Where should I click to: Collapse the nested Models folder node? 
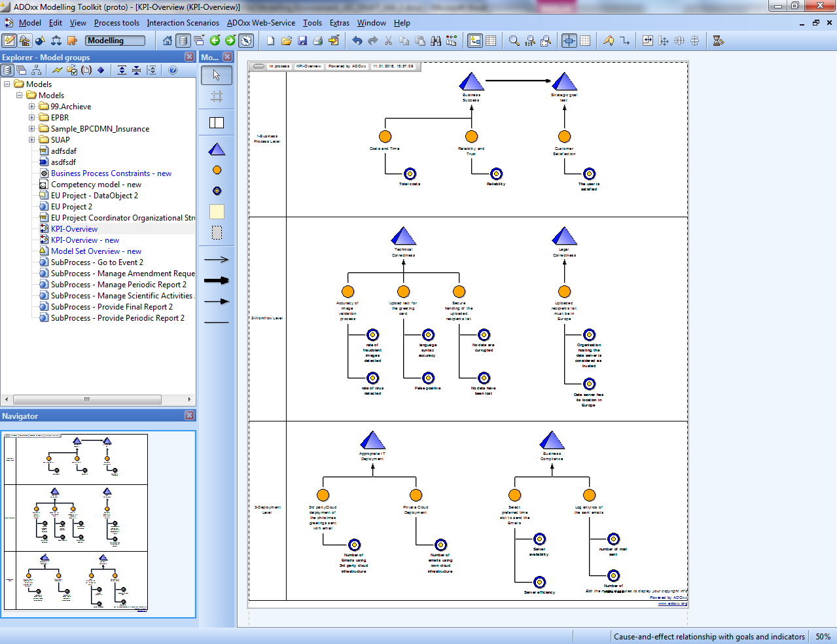point(20,96)
